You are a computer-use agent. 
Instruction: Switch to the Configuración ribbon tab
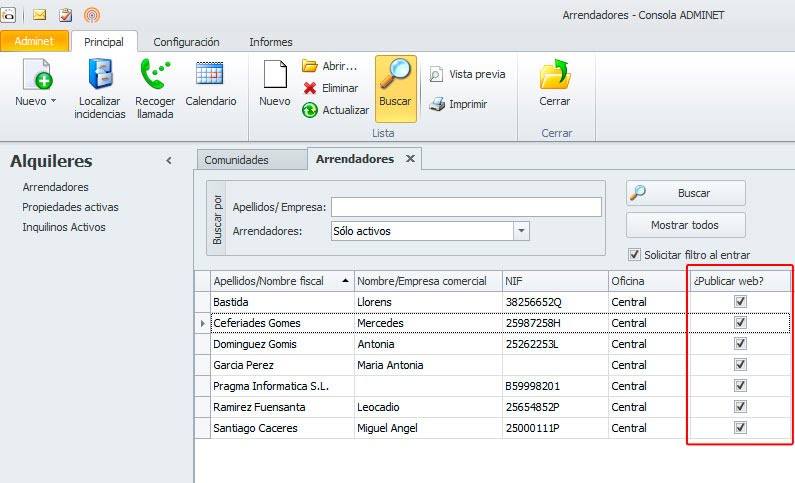tap(186, 42)
